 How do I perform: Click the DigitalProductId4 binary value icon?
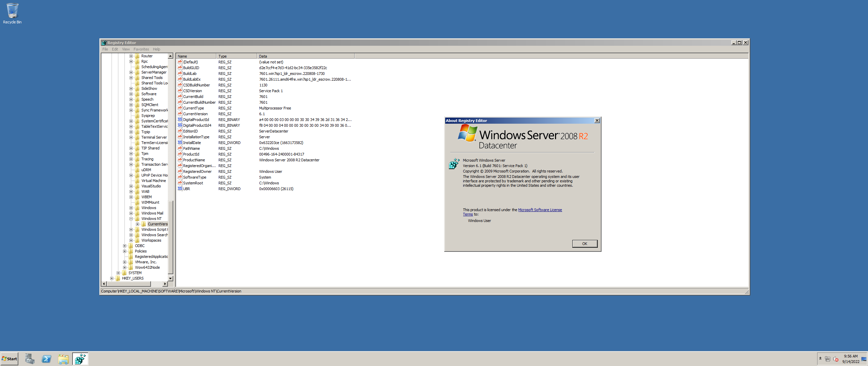(180, 125)
